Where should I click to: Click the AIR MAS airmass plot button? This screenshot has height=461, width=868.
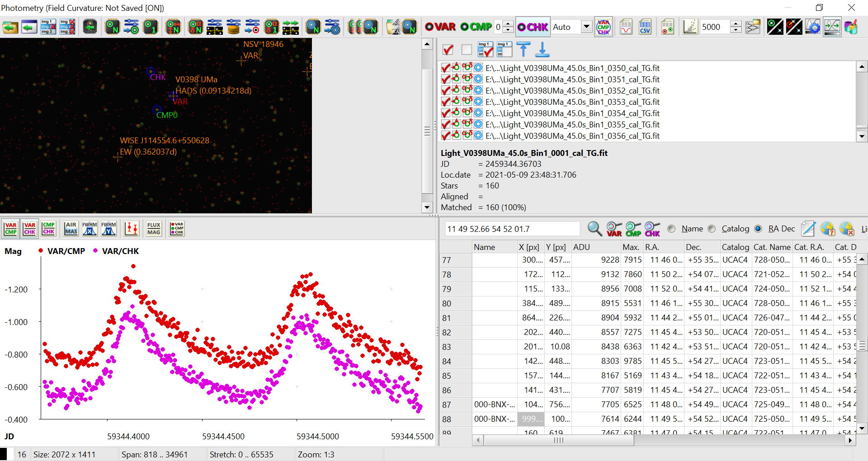click(x=71, y=229)
